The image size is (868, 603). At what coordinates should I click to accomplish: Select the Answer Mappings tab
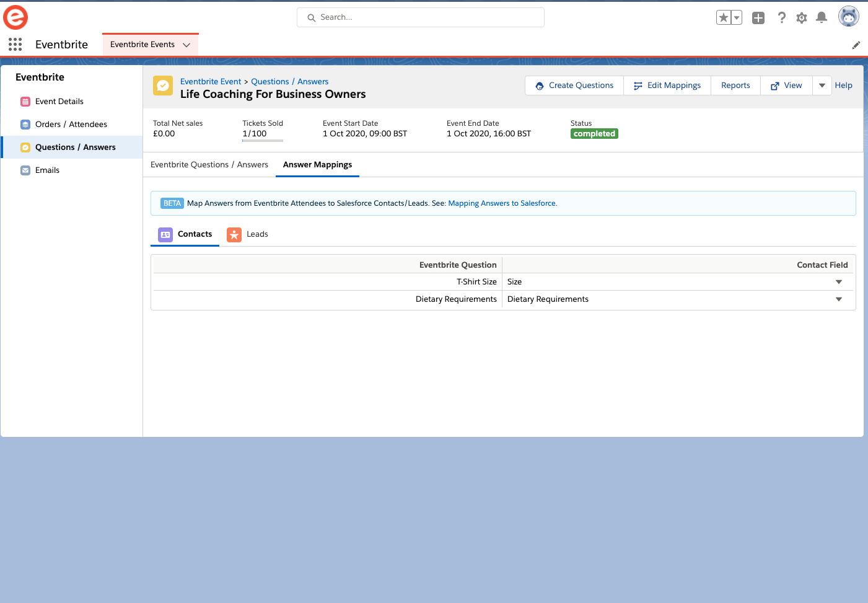click(317, 165)
